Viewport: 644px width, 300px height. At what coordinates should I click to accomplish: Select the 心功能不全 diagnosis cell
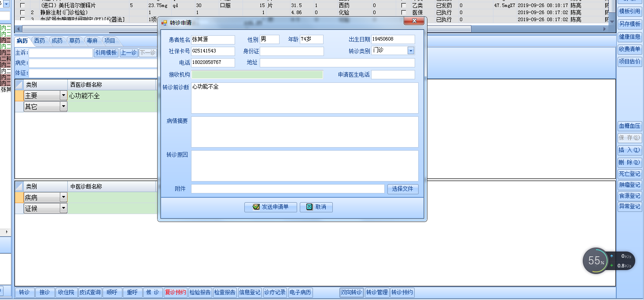pyautogui.click(x=112, y=96)
